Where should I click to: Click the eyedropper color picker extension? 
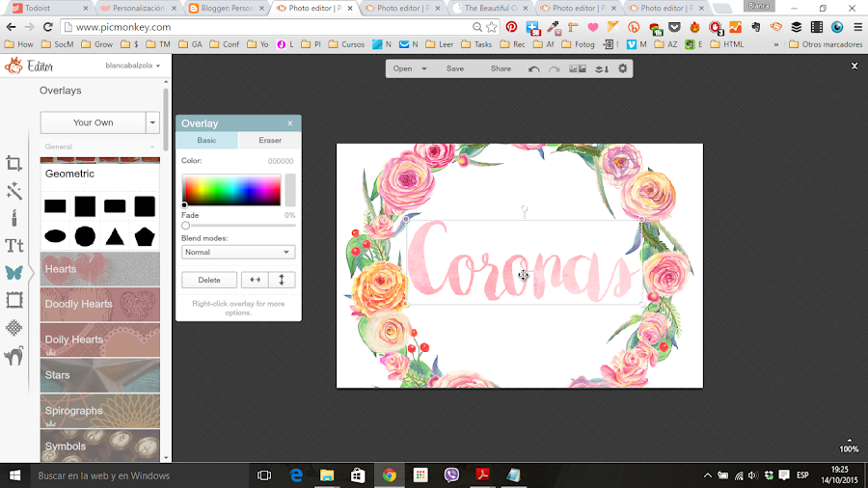tap(553, 27)
